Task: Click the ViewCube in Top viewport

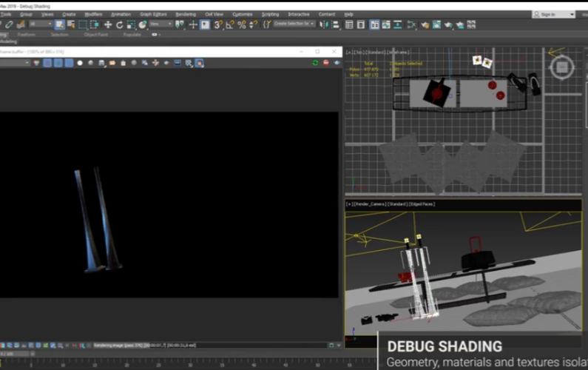Action: (561, 67)
